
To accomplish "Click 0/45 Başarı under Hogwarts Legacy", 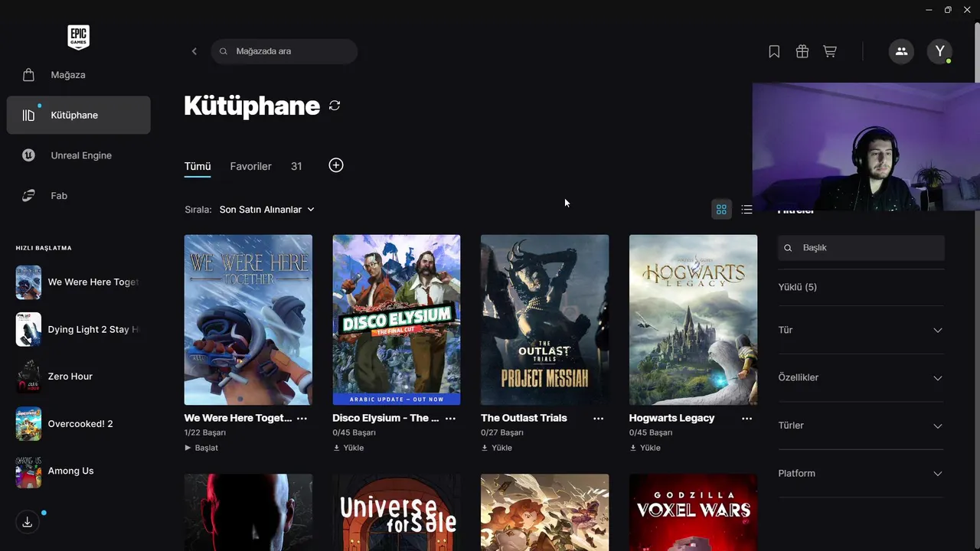I will [651, 432].
